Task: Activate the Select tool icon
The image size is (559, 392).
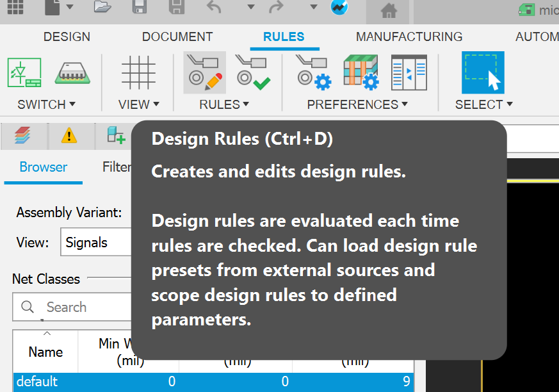Action: coord(483,72)
